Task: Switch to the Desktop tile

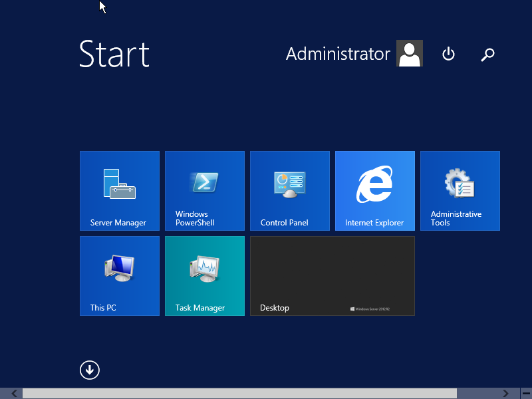Action: coord(332,276)
